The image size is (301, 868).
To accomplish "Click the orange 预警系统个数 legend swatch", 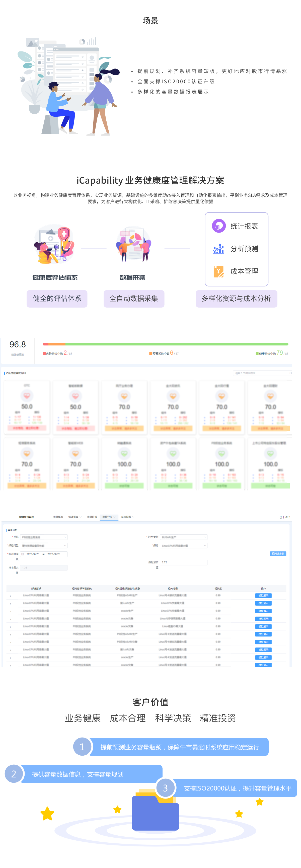I will [x=151, y=353].
